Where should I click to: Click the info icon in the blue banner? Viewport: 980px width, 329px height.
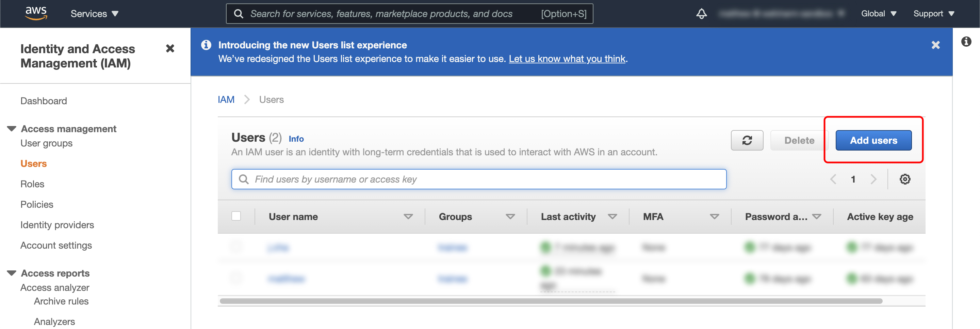[x=206, y=45]
